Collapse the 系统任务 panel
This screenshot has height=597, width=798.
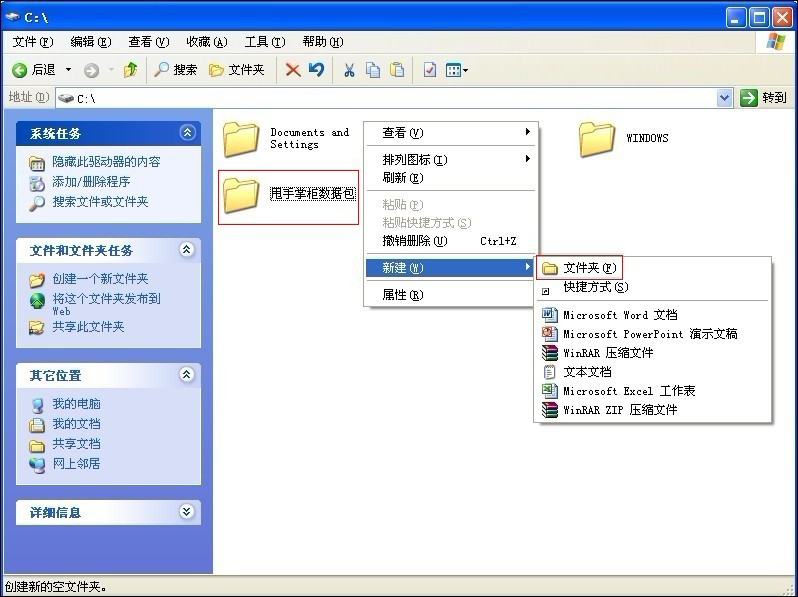pos(187,133)
